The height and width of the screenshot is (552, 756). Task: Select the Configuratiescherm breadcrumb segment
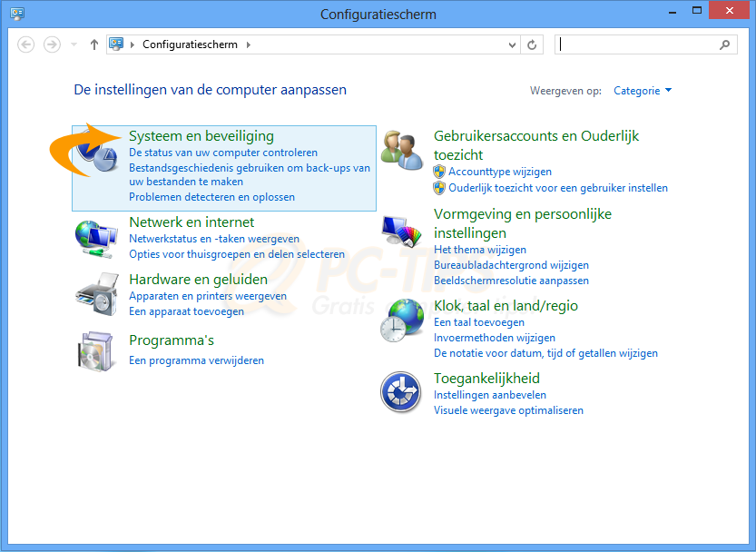190,44
